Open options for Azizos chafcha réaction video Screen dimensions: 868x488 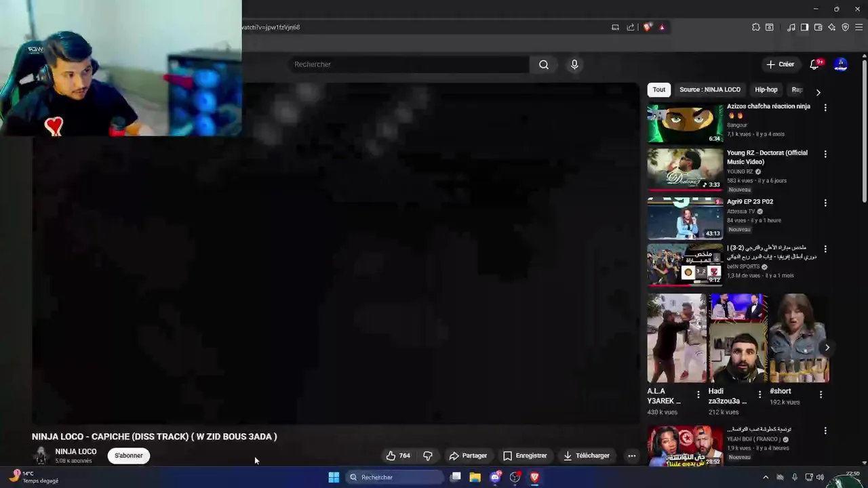[x=825, y=108]
